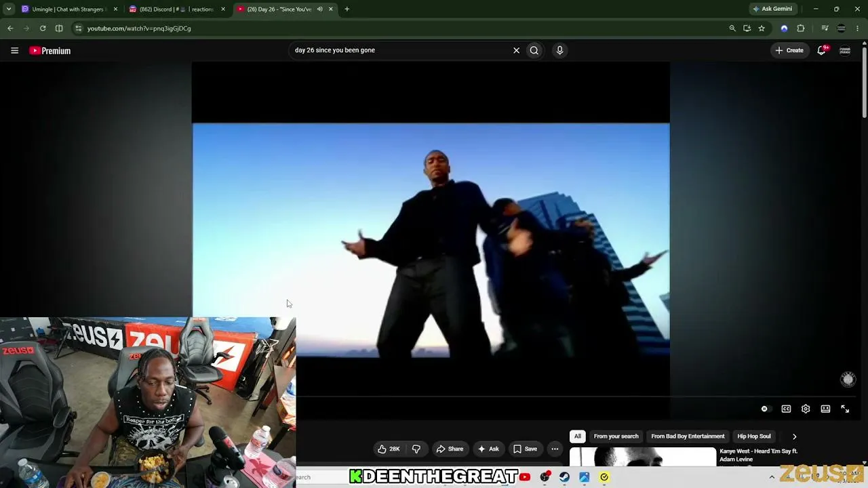Start voice search with microphone icon

click(559, 50)
